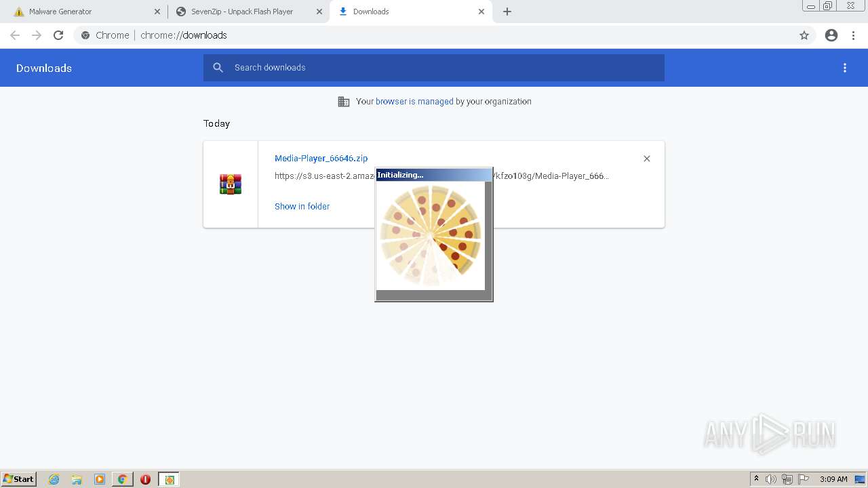868x488 pixels.
Task: Close the Malware Generator tab
Action: click(x=157, y=12)
